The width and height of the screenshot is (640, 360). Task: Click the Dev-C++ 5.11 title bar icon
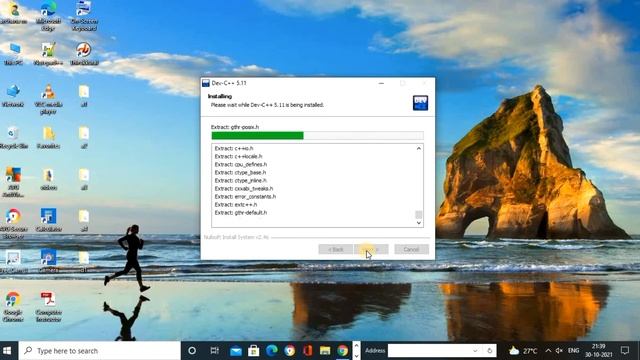click(206, 83)
